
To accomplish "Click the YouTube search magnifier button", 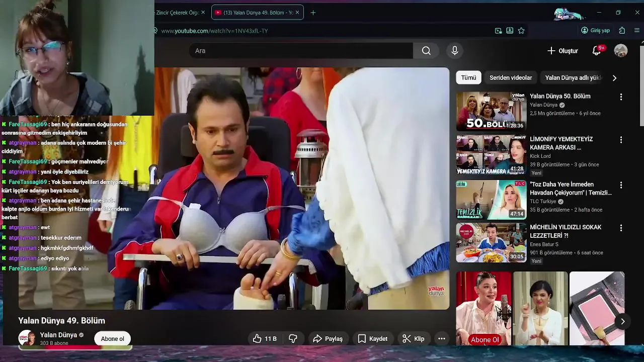I will (426, 51).
